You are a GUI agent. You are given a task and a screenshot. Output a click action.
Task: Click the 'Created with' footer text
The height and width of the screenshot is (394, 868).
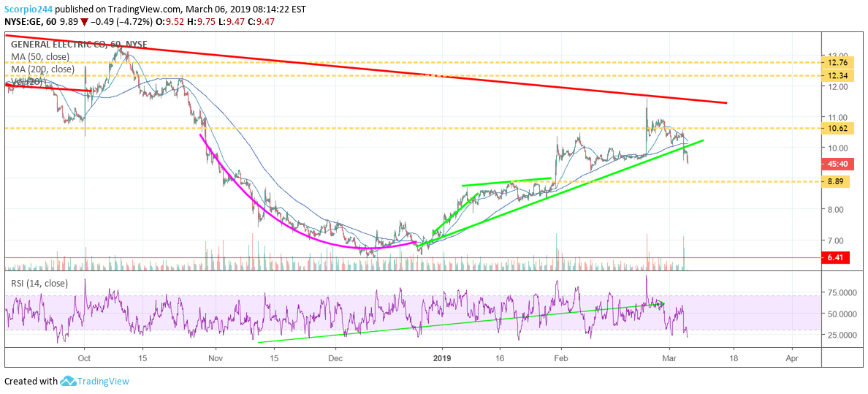pyautogui.click(x=31, y=382)
